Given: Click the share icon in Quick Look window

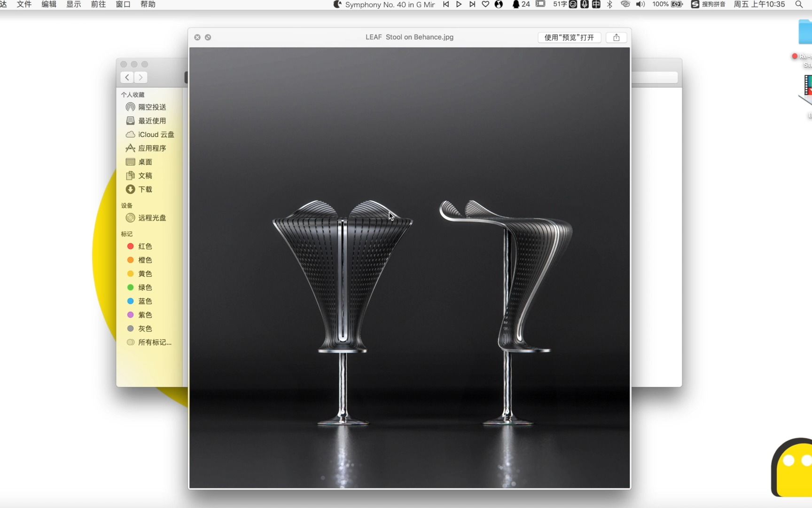Looking at the screenshot, I should click(617, 37).
